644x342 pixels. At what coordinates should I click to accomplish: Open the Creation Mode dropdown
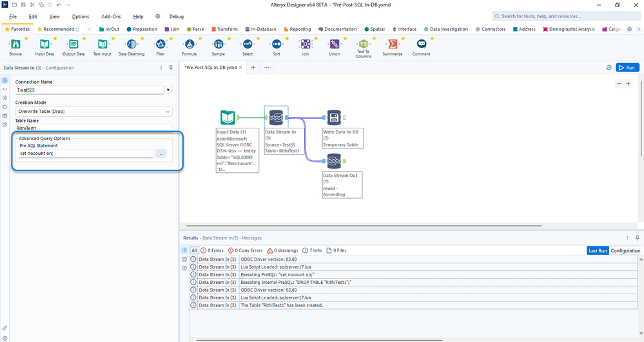click(93, 112)
